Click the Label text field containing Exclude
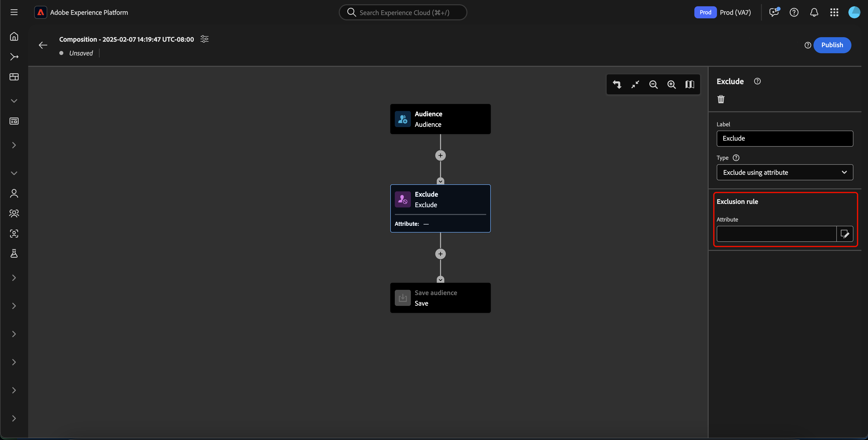Viewport: 868px width, 440px height. 784,138
